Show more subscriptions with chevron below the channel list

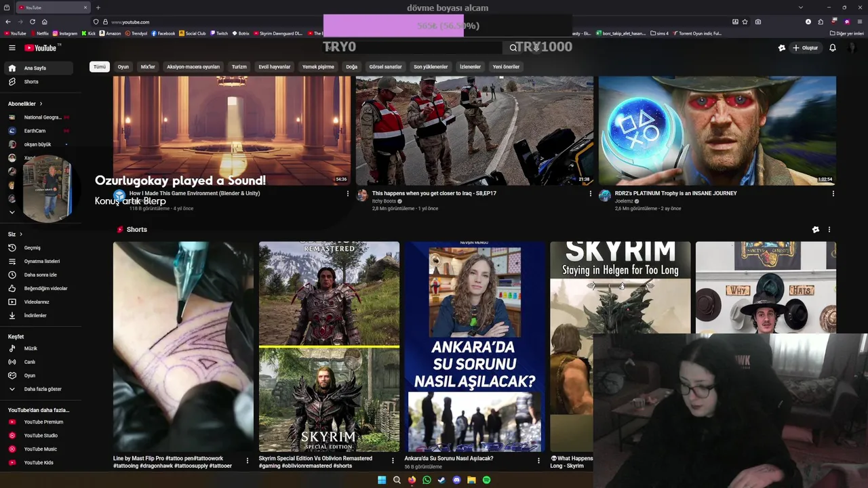coord(12,212)
